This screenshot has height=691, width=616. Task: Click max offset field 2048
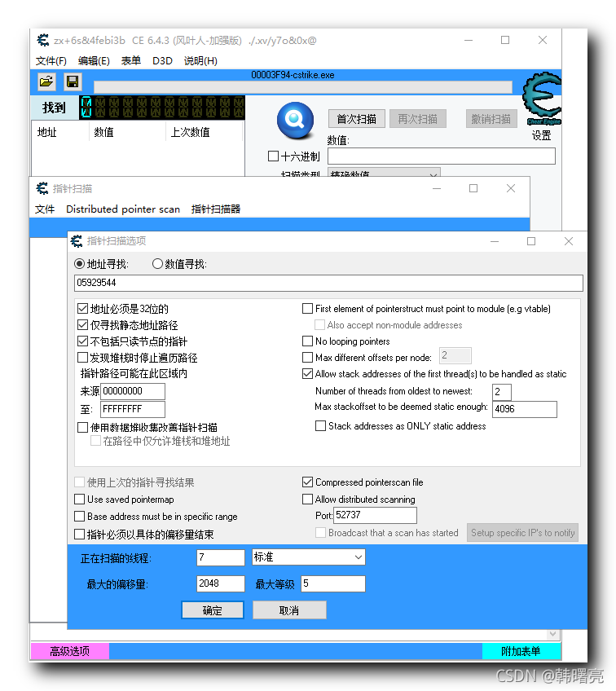(220, 583)
